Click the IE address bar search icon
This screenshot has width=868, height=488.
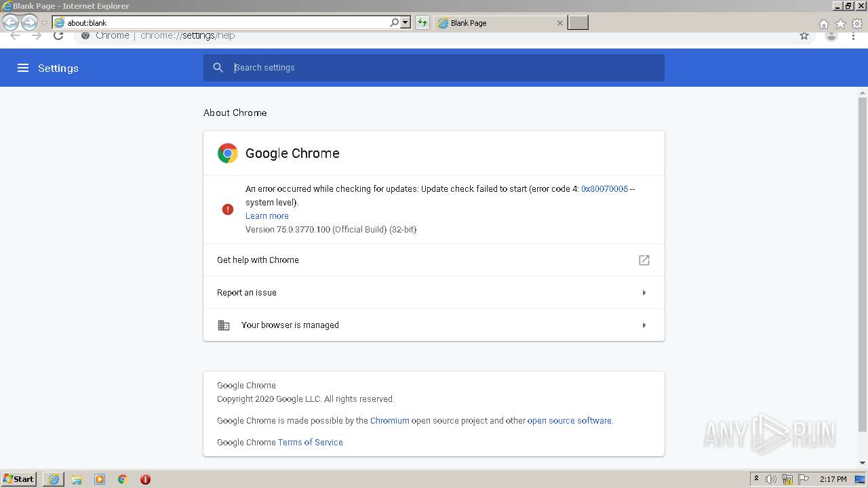[x=395, y=22]
